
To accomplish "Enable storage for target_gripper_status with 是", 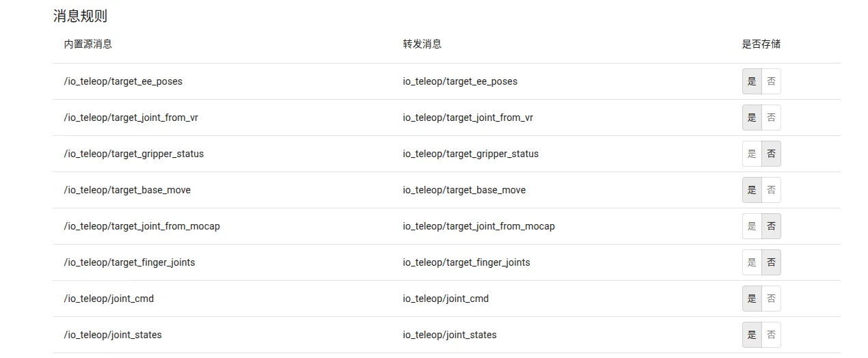I will pos(752,154).
